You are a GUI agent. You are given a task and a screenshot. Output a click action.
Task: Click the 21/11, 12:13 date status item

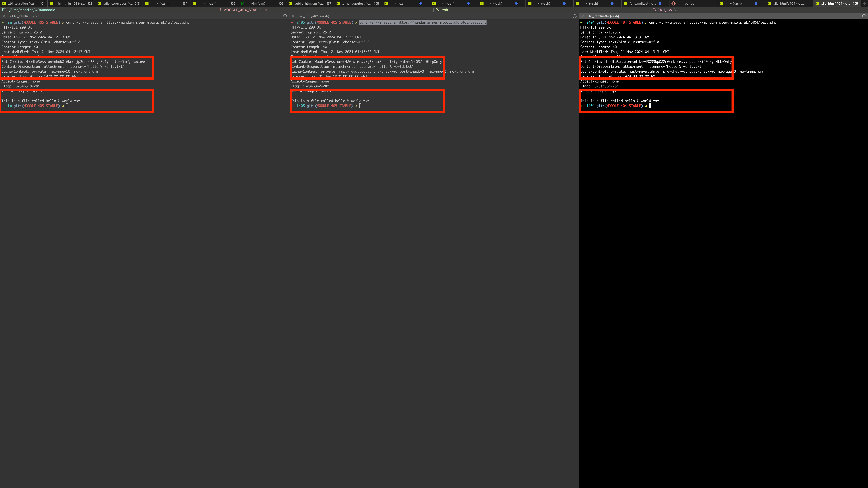click(666, 10)
